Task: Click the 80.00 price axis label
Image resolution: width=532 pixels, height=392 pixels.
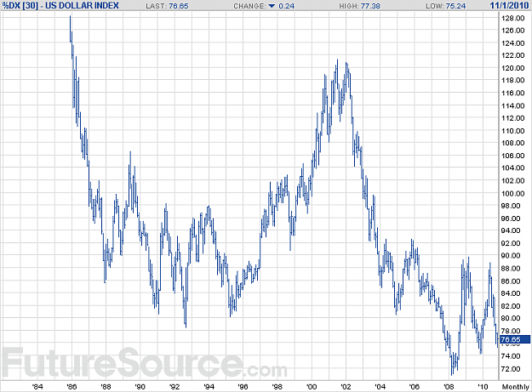Action: pos(511,318)
